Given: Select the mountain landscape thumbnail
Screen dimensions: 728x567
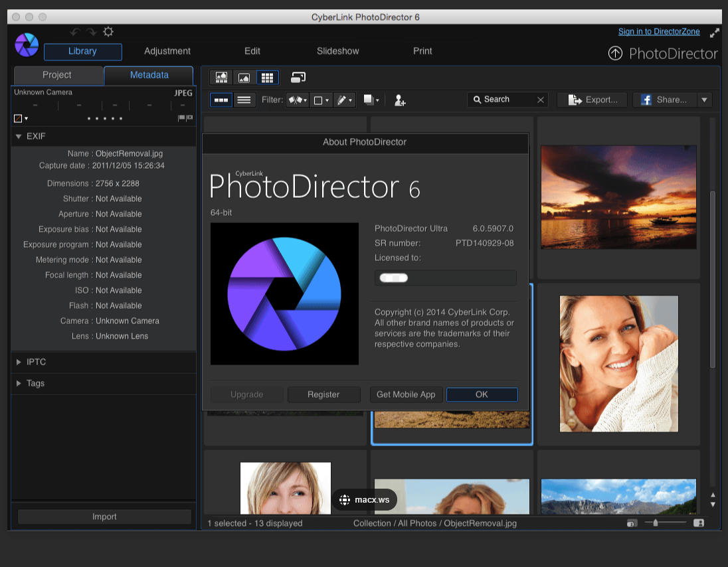Looking at the screenshot, I should 618,497.
